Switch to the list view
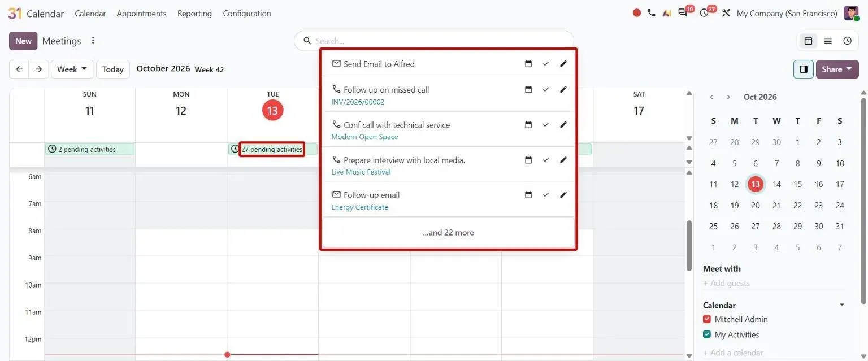 point(828,41)
